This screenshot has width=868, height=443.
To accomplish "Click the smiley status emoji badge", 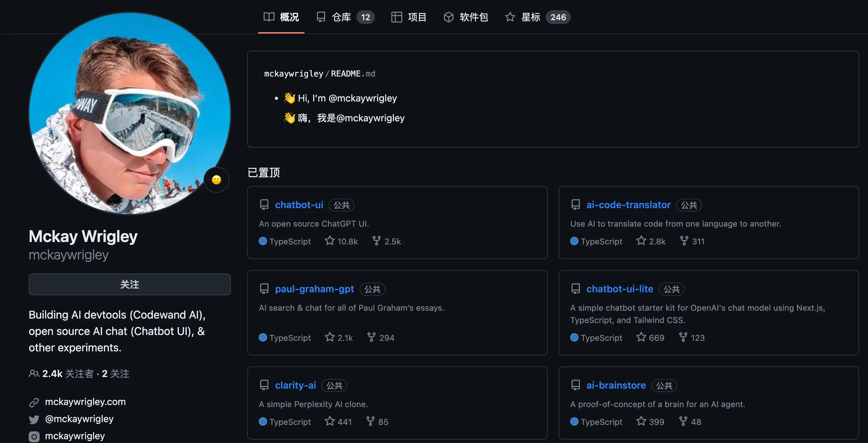I will [x=216, y=180].
